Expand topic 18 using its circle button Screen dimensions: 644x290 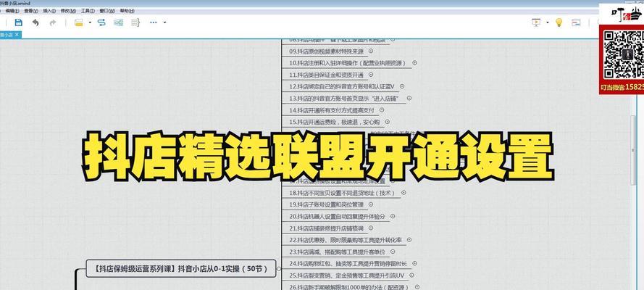(x=403, y=193)
